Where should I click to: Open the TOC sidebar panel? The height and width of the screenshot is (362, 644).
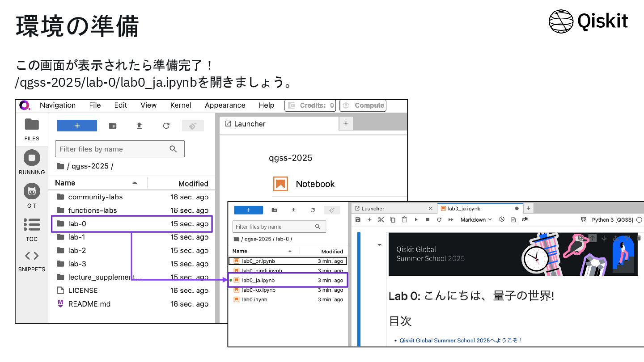(32, 229)
